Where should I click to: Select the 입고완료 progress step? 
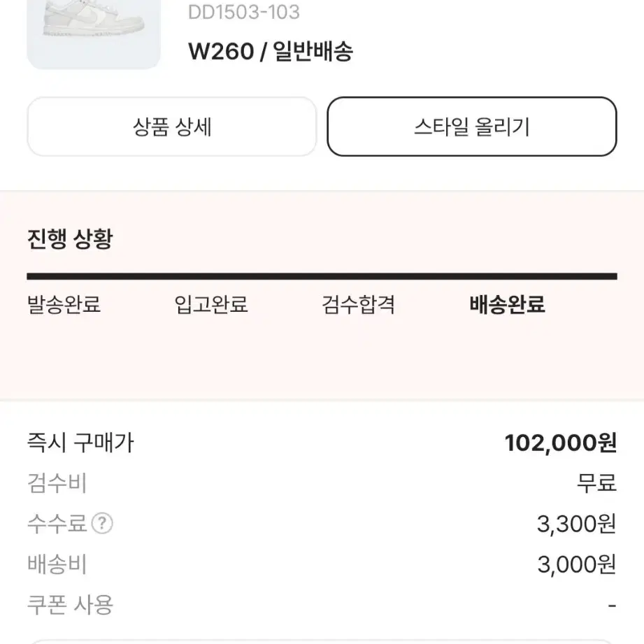[x=211, y=304]
